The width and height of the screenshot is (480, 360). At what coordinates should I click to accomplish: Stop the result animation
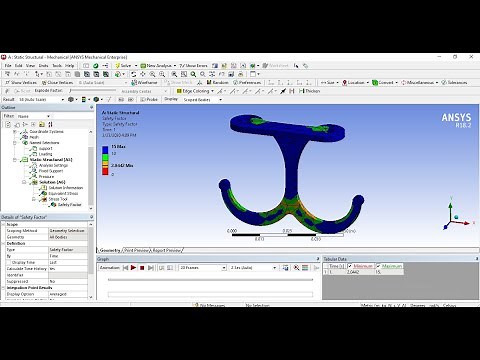coord(142,268)
